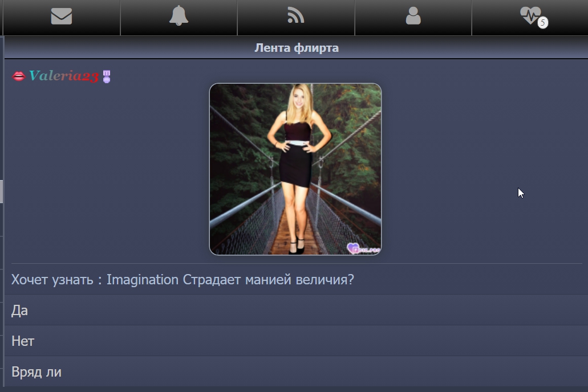Viewport: 588px width, 392px height.
Task: Click the watermark logo in photo corner
Action: coord(363,248)
